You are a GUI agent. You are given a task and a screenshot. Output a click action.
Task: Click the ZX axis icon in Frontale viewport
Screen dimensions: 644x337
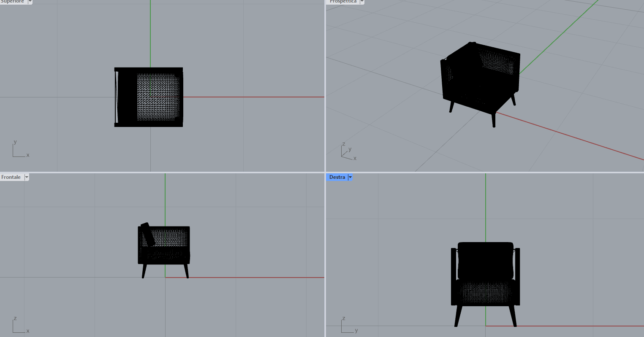point(20,325)
